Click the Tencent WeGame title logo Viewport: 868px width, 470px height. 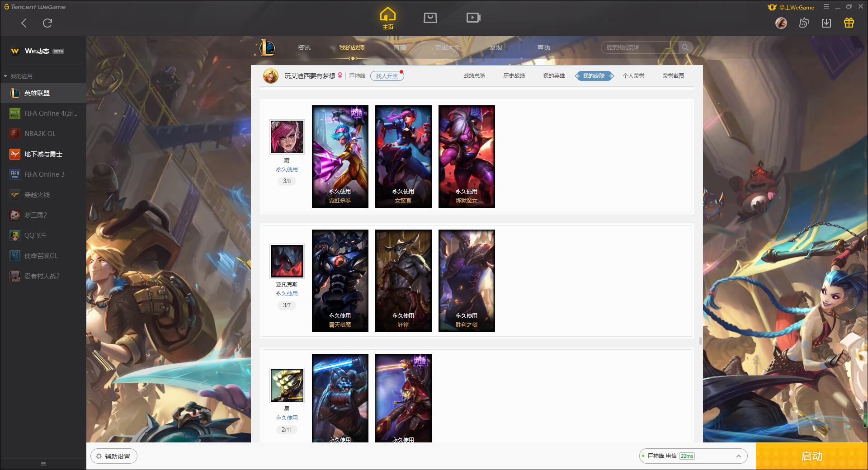coord(35,7)
